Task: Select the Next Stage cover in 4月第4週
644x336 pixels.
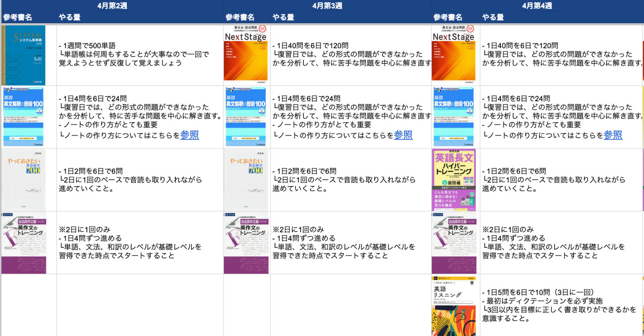Action: point(453,55)
